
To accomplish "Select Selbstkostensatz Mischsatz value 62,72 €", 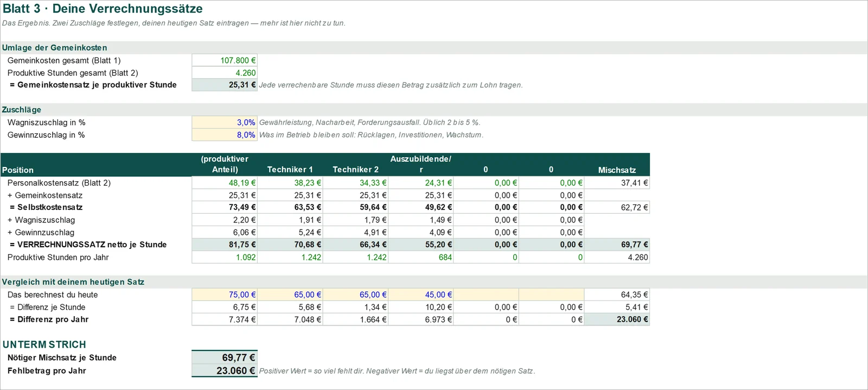I will 617,207.
